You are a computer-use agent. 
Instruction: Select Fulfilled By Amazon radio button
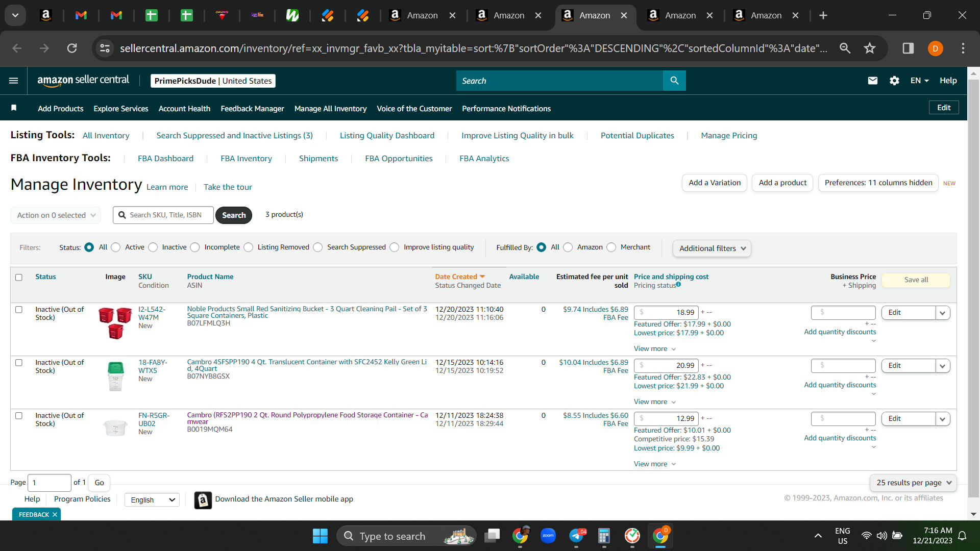(x=568, y=247)
